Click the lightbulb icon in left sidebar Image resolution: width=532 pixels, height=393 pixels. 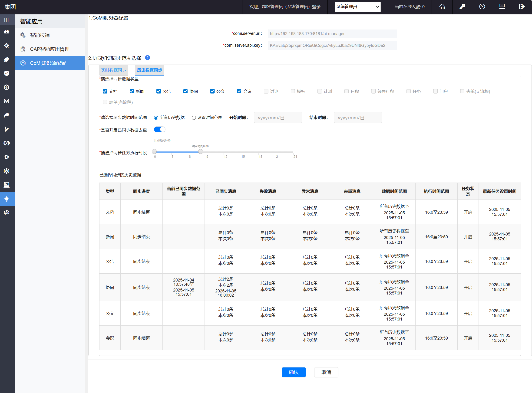pos(7,199)
